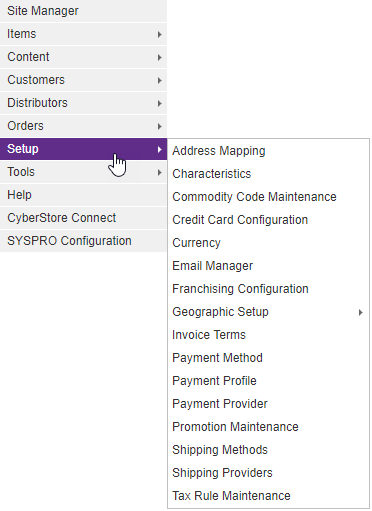Open Credit Card Configuration
372x511 pixels.
(268, 220)
